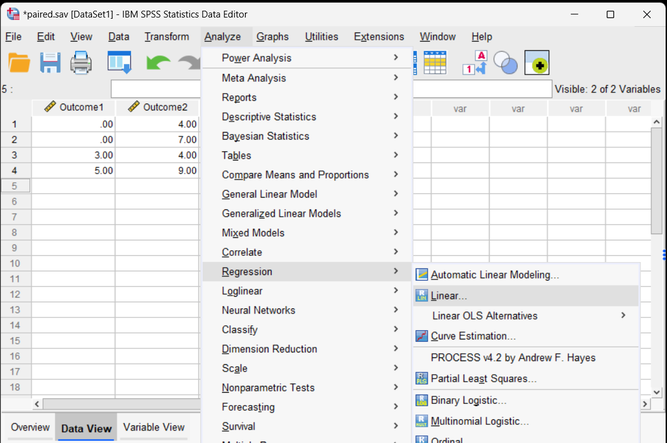
Task: Click the yellow data grid toolbar icon
Action: 435,63
